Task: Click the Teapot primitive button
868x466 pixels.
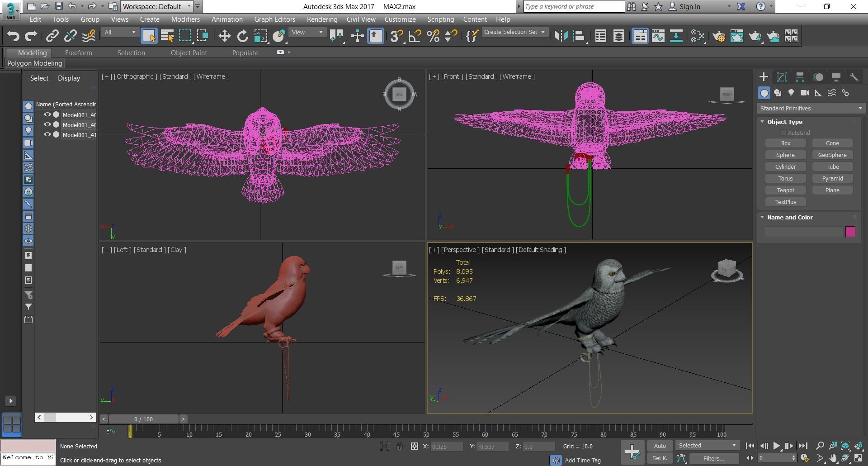Action: 785,190
